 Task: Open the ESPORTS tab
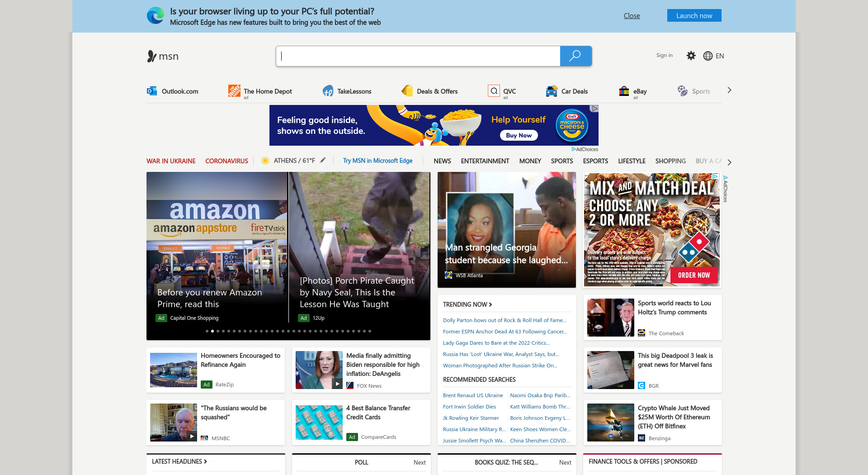595,161
